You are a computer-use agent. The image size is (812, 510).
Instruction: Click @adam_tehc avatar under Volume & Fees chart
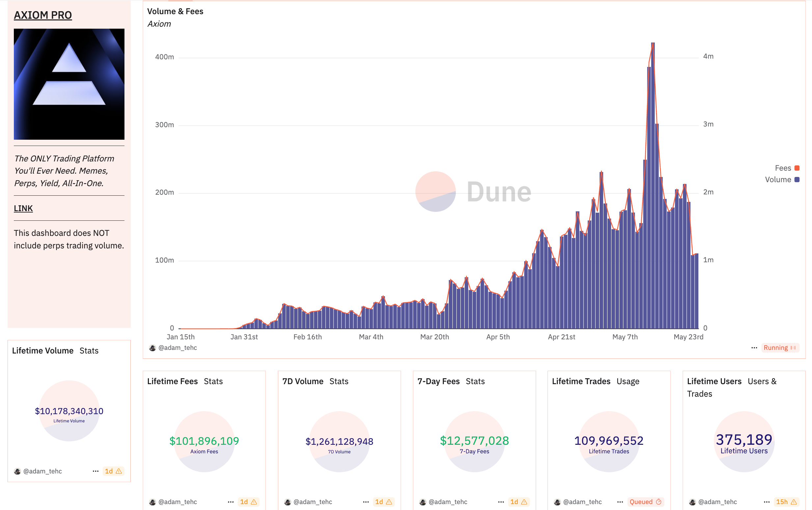click(152, 348)
